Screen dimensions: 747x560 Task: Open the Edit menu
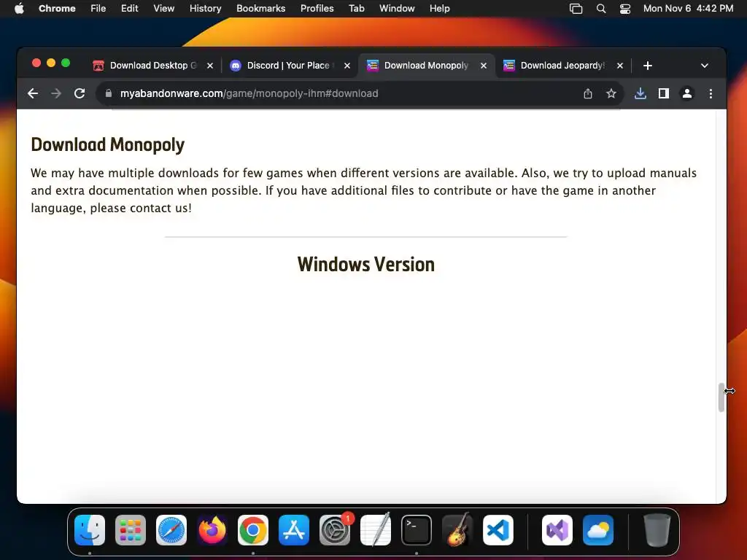pyautogui.click(x=130, y=9)
